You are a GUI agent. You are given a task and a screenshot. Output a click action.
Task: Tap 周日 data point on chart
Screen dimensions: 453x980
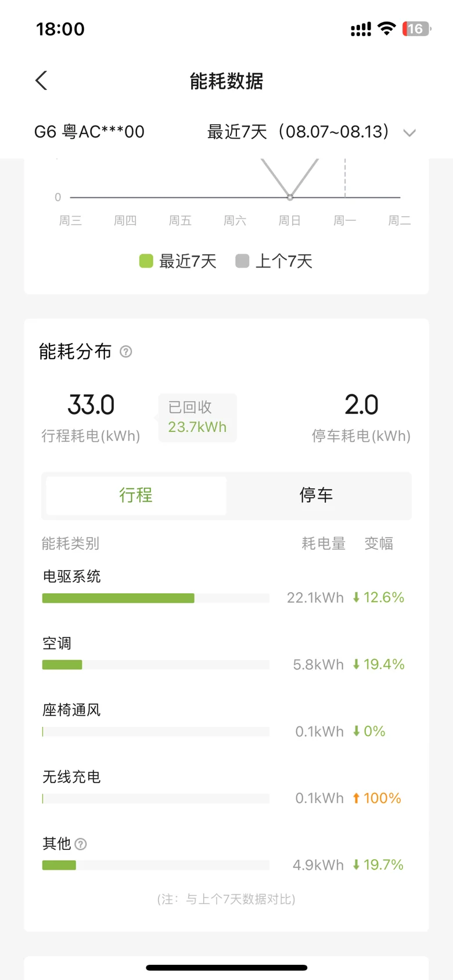coord(290,197)
